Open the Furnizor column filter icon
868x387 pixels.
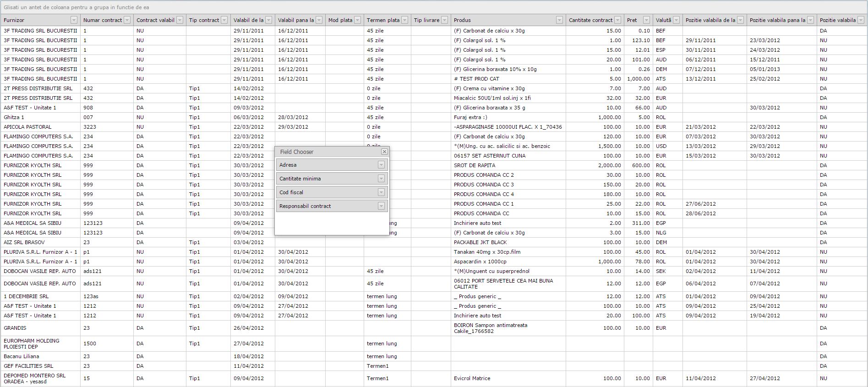point(74,20)
